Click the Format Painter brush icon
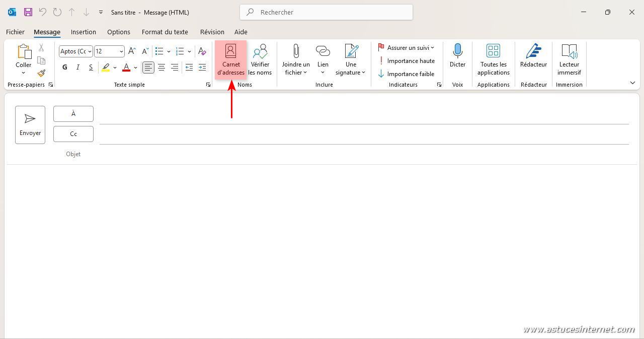This screenshot has height=339, width=644. click(x=41, y=73)
